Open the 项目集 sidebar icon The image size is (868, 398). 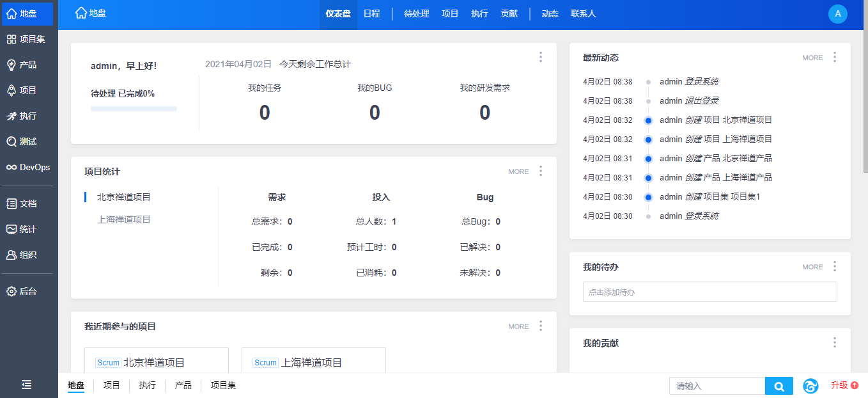[12, 39]
